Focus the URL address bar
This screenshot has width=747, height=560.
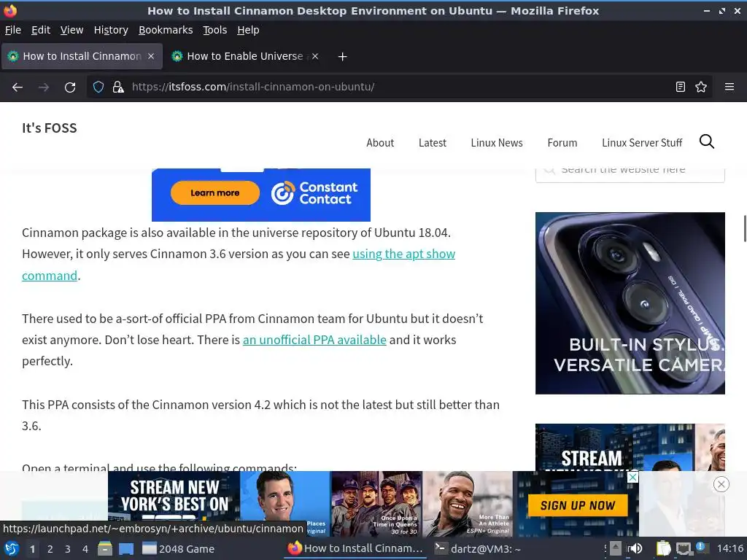pos(399,87)
